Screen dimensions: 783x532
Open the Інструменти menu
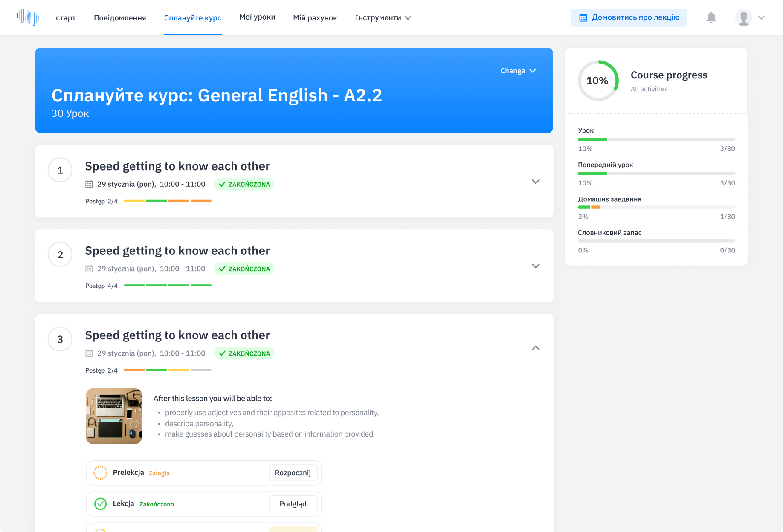tap(383, 18)
